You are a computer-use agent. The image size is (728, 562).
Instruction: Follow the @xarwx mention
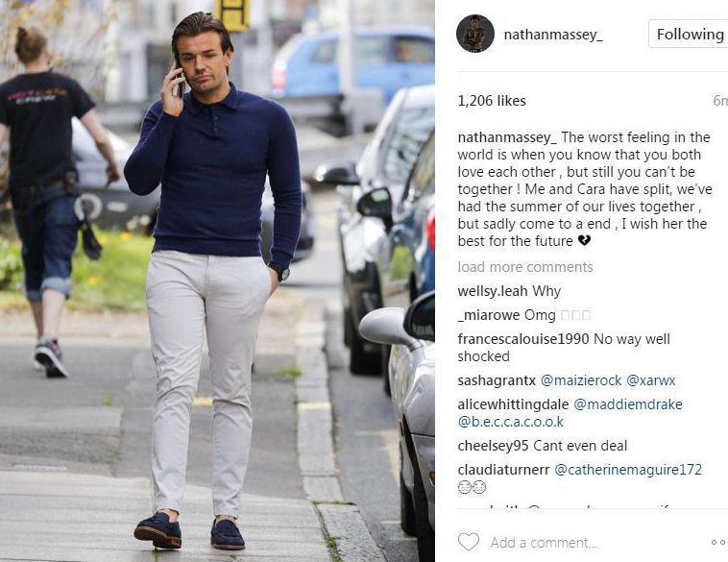(x=650, y=380)
